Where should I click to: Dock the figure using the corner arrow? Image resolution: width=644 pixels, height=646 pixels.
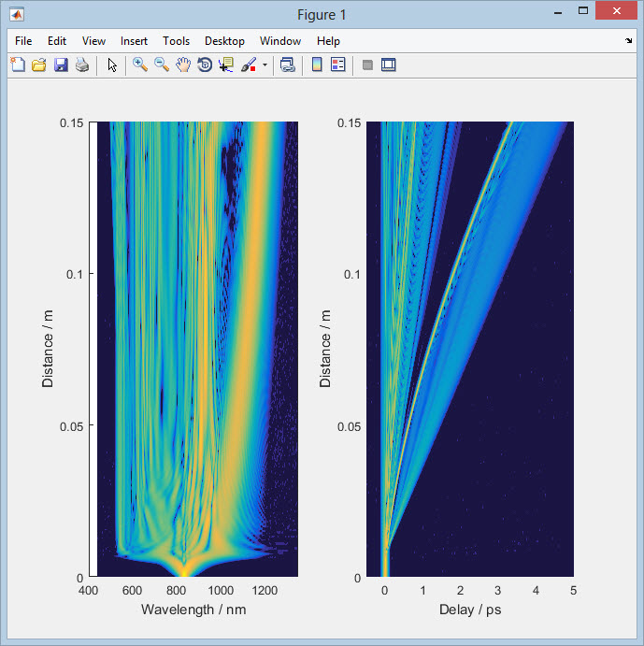pos(628,40)
